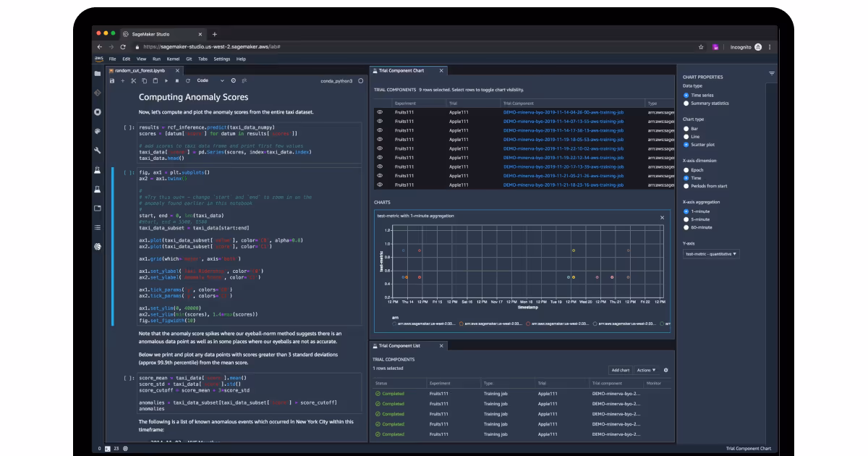Close the random_cut_forest.ipynb tab
Screen dimensions: 868x456
click(x=178, y=71)
